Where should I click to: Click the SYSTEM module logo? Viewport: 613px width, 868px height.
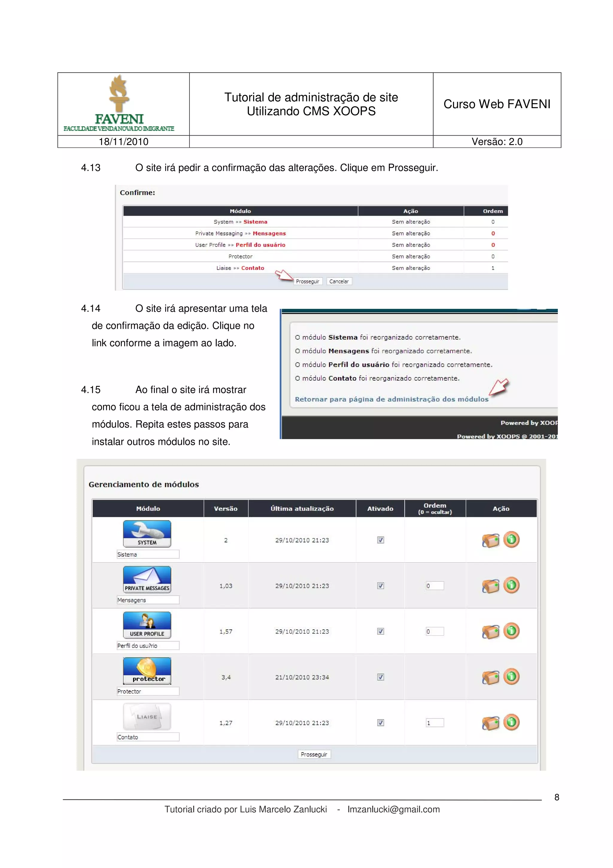click(x=147, y=534)
